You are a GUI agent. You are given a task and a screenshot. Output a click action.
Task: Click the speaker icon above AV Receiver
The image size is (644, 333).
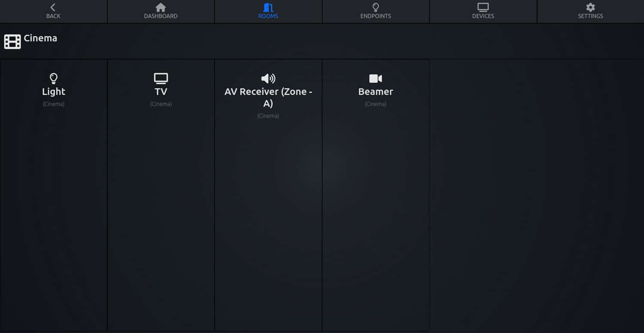(268, 78)
